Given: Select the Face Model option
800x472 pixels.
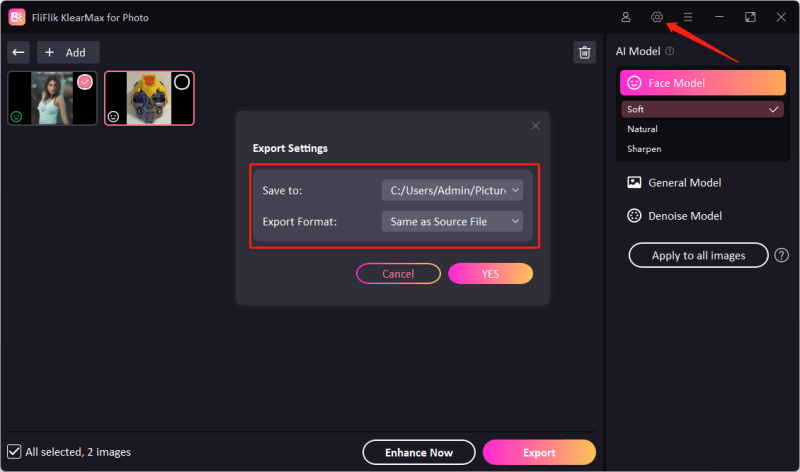Looking at the screenshot, I should coord(702,83).
